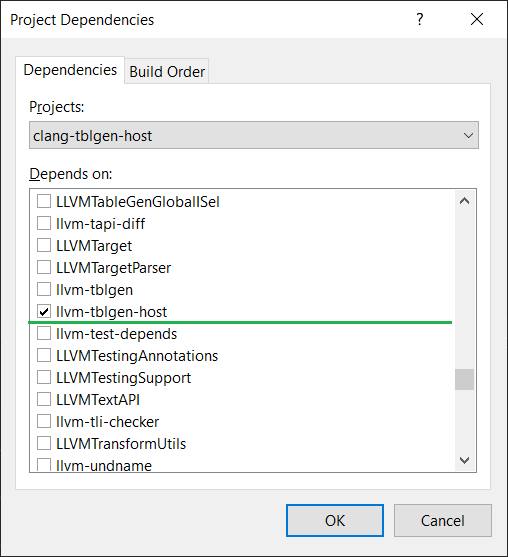
Task: Enable the llvm-tblgen checkbox
Action: [44, 290]
